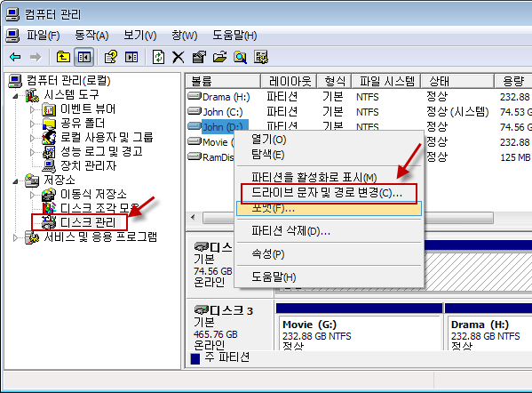This screenshot has width=532, height=393.
Task: Sort by the 형식 column header
Action: pyautogui.click(x=334, y=81)
